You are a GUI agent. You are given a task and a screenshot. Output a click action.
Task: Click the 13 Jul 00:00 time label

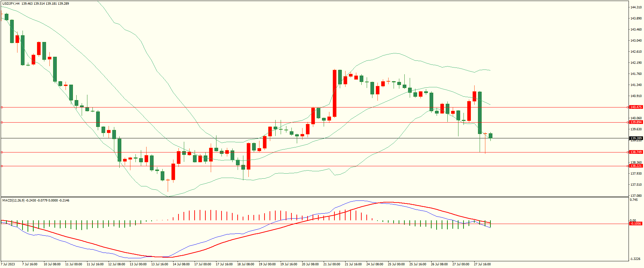coord(138,264)
